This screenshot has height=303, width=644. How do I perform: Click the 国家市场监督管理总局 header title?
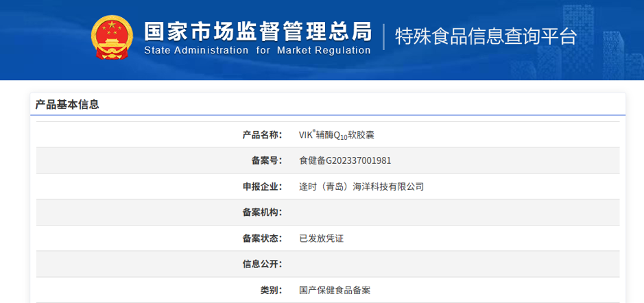pos(257,32)
